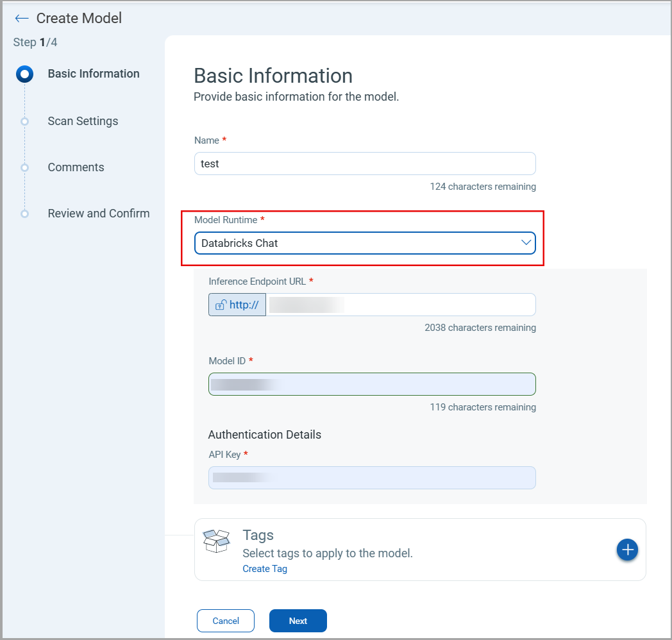The height and width of the screenshot is (640, 672).
Task: Click the Tags box icon
Action: coord(216,541)
